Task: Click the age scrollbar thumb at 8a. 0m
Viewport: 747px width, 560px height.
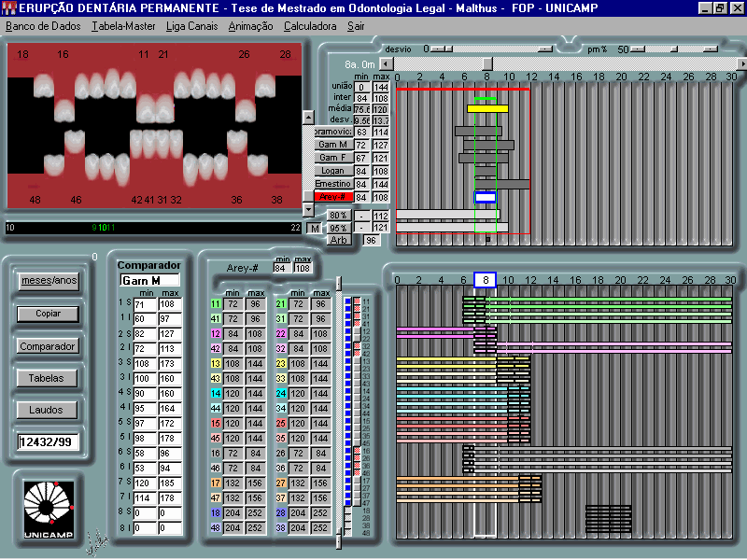Action: 487,63
